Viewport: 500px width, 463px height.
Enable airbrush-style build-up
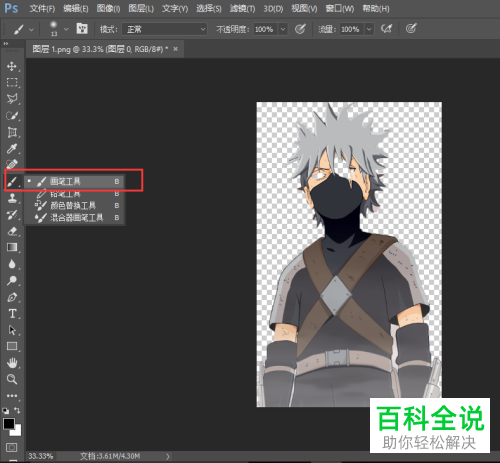[386, 29]
